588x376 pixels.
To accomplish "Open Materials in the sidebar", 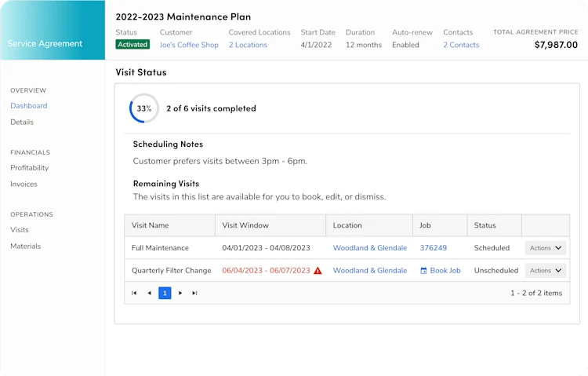I will (x=26, y=246).
